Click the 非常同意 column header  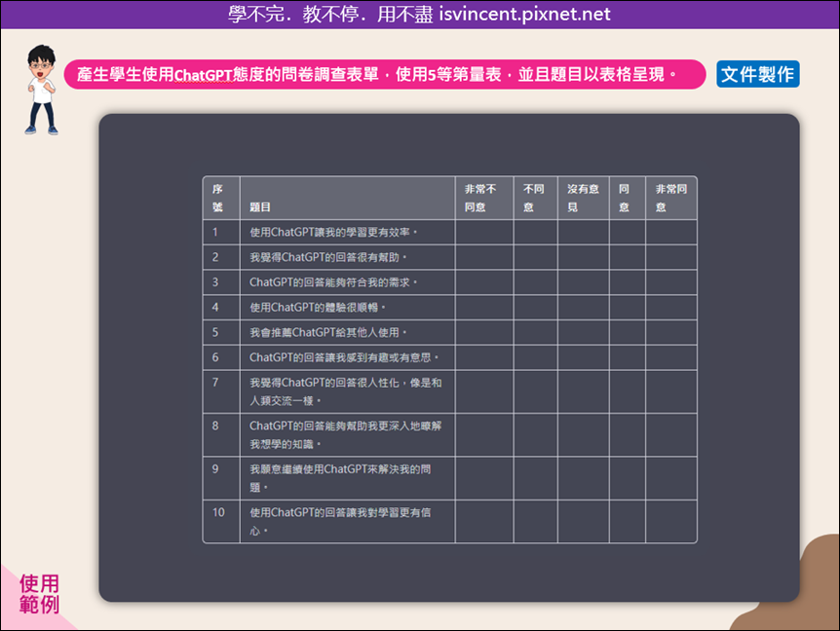[671, 198]
